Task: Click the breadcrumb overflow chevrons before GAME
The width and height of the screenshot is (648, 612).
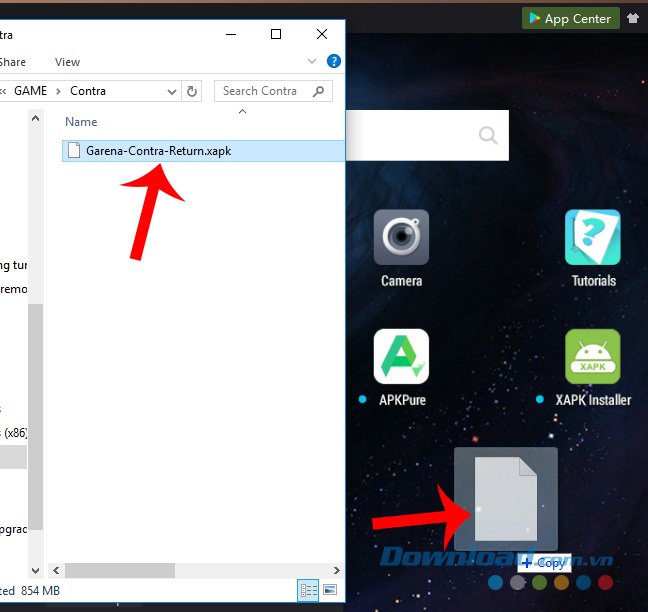Action: [x=2, y=91]
